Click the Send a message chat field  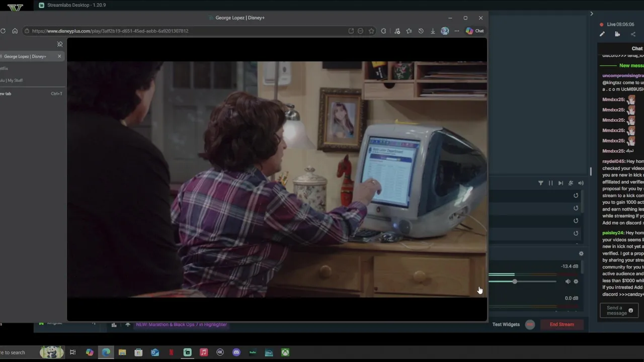(x=619, y=311)
